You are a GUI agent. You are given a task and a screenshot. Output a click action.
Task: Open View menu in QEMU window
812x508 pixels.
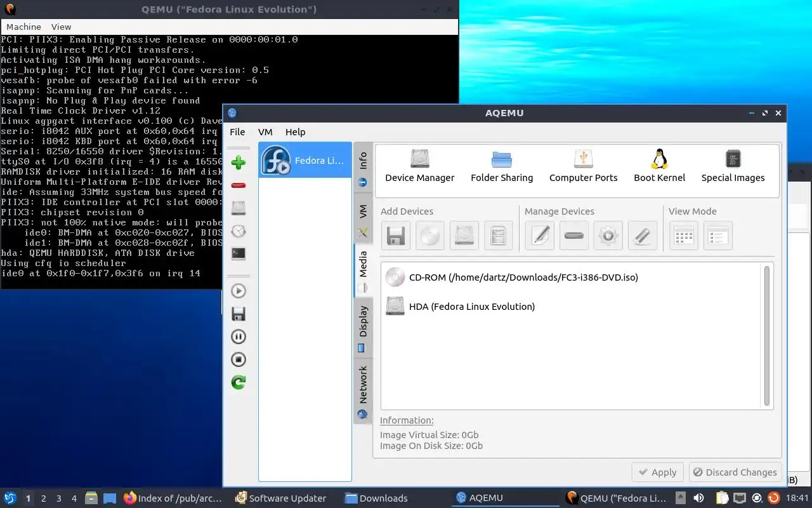tap(61, 27)
